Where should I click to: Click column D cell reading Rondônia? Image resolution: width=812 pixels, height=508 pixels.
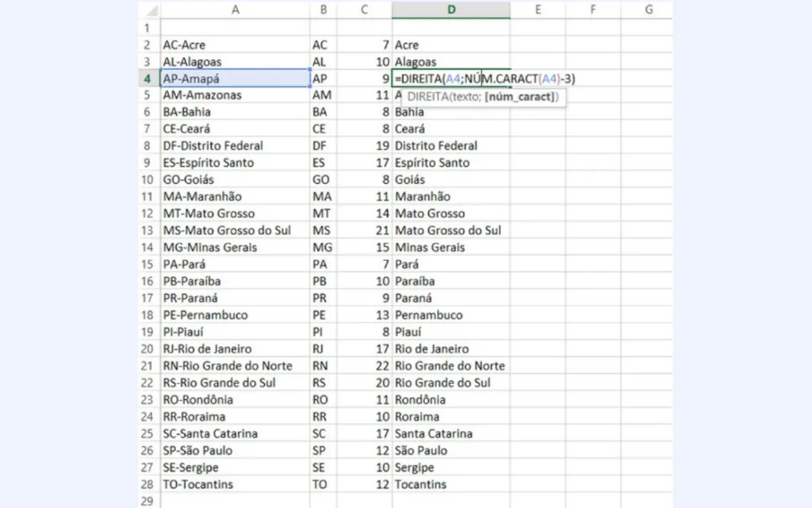coord(451,400)
